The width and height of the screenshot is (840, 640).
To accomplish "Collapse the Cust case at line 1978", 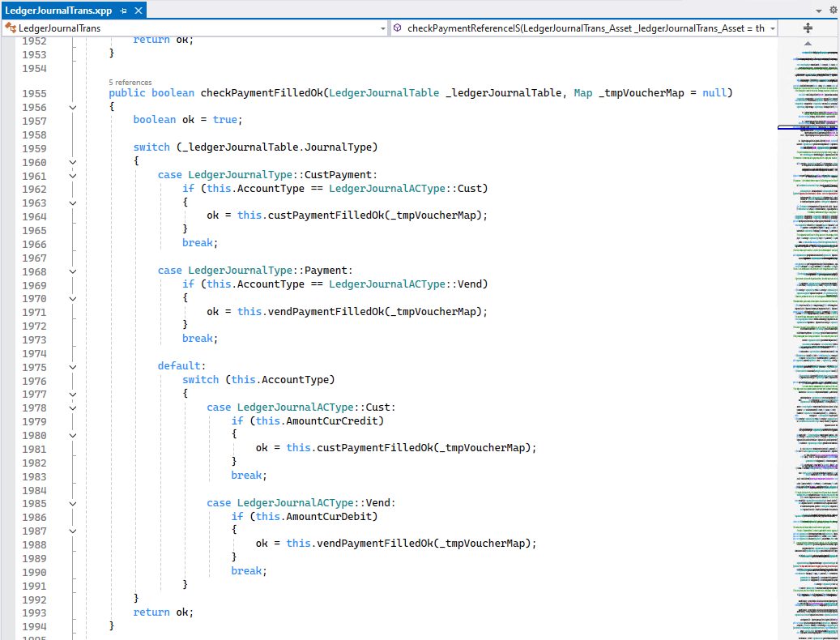I will pos(73,408).
